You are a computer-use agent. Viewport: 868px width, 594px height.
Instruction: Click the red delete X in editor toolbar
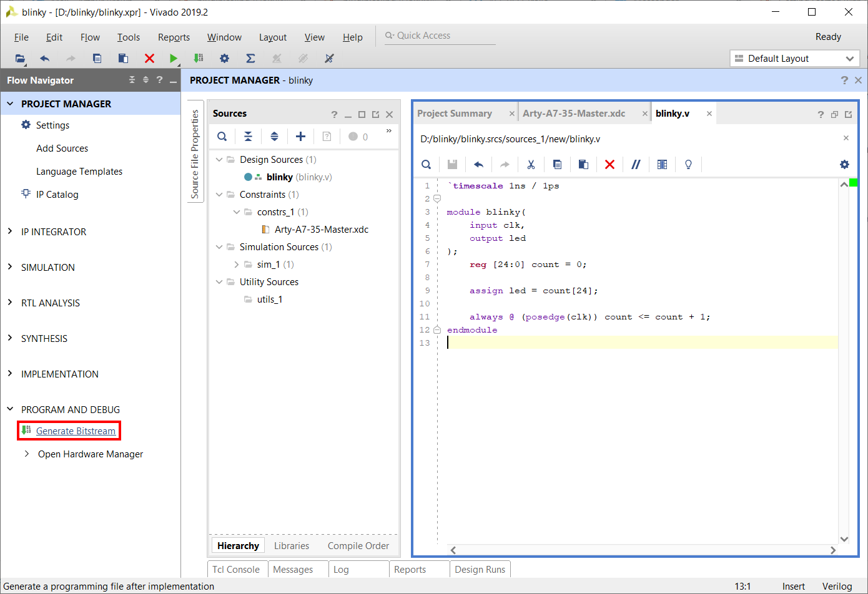pos(609,165)
